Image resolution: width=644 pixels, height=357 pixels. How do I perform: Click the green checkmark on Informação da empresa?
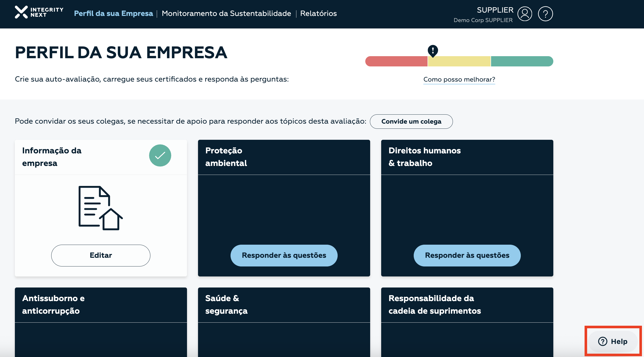(160, 155)
